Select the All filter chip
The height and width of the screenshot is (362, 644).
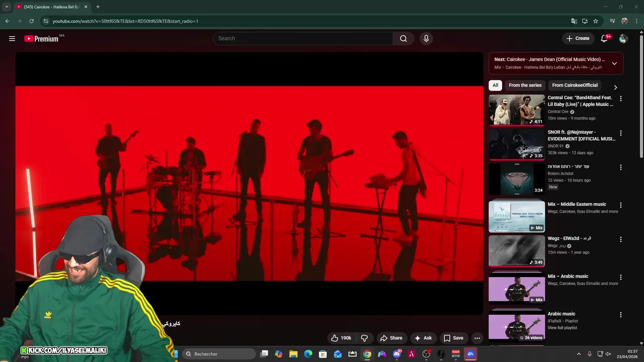tap(495, 85)
